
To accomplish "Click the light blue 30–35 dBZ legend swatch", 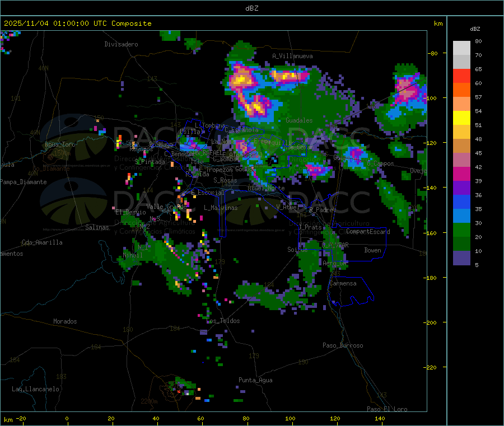I will 461,216.
